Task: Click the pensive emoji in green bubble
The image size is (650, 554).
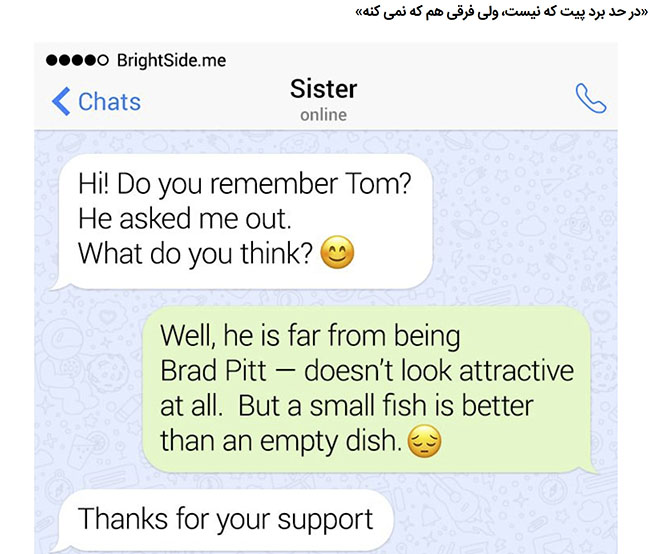Action: pyautogui.click(x=424, y=441)
